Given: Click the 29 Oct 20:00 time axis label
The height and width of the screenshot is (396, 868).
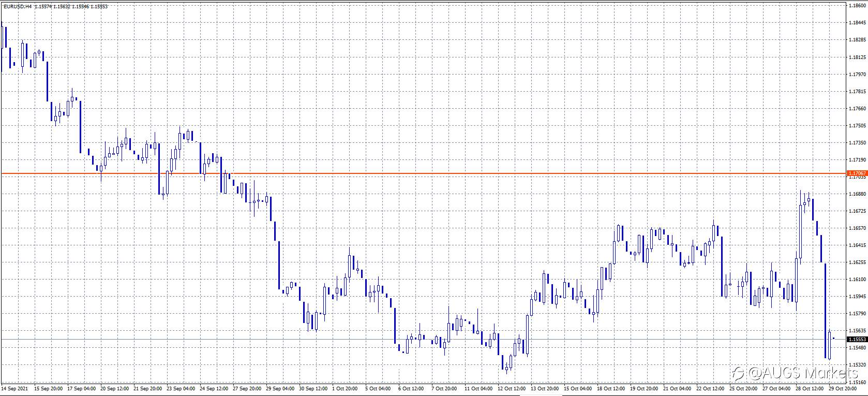Looking at the screenshot, I should click(x=844, y=388).
